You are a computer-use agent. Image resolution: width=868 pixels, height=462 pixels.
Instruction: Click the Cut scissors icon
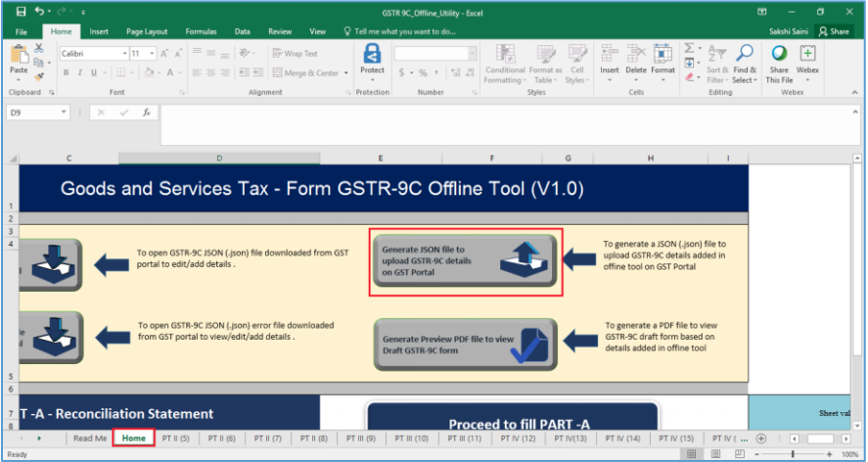[x=39, y=49]
